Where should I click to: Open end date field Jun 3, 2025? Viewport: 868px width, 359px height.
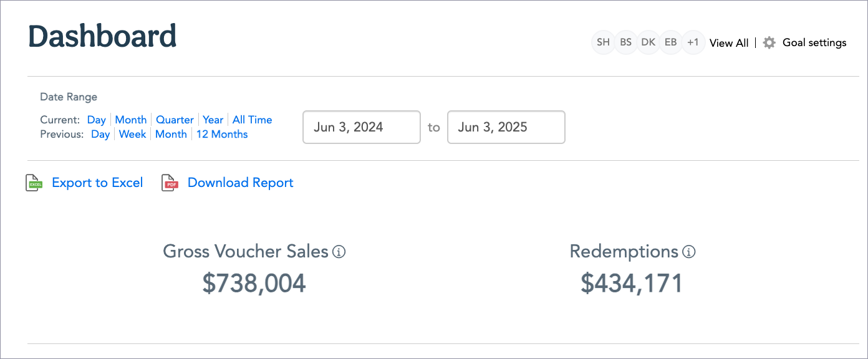click(x=506, y=127)
